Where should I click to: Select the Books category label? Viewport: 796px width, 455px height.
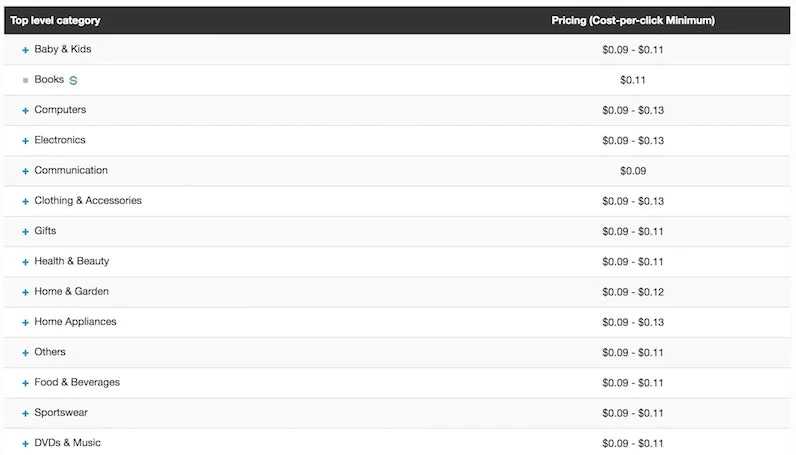click(x=49, y=80)
